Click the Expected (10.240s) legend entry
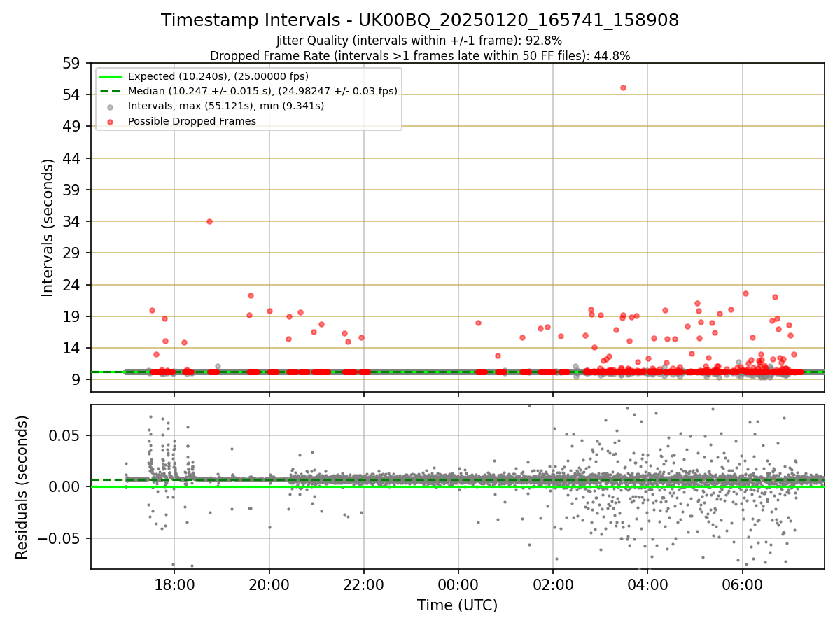840x630 pixels. pyautogui.click(x=218, y=76)
